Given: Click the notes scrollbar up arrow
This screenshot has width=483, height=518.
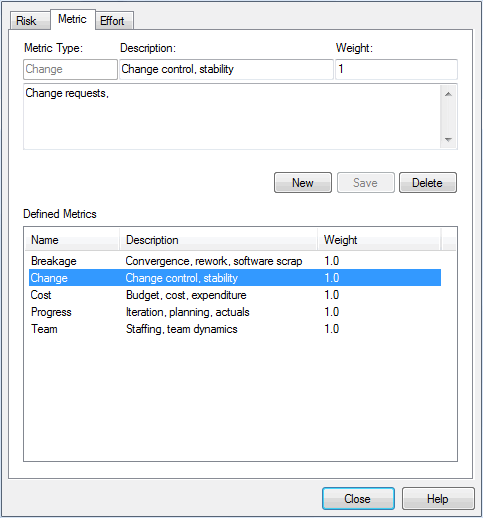Looking at the screenshot, I should (x=448, y=94).
